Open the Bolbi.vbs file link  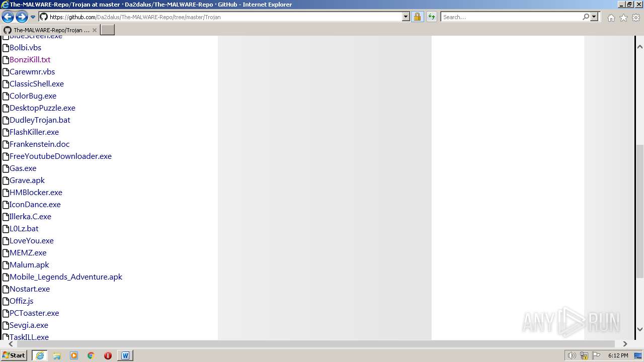[x=25, y=48]
